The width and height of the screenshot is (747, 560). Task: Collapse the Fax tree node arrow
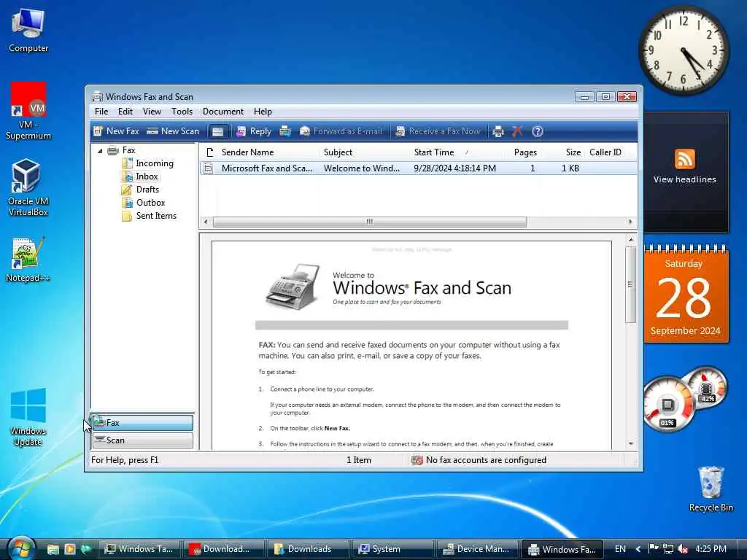click(x=100, y=151)
